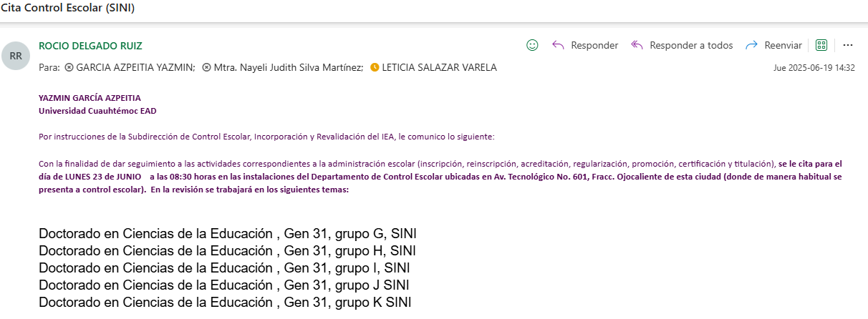Open the apps grid icon beside Reenviar
This screenshot has height=319, width=868.
pos(821,45)
